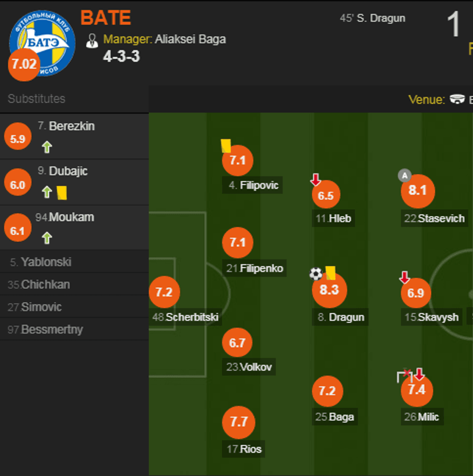Click Dubajic's yellow card in substitutes

click(62, 193)
